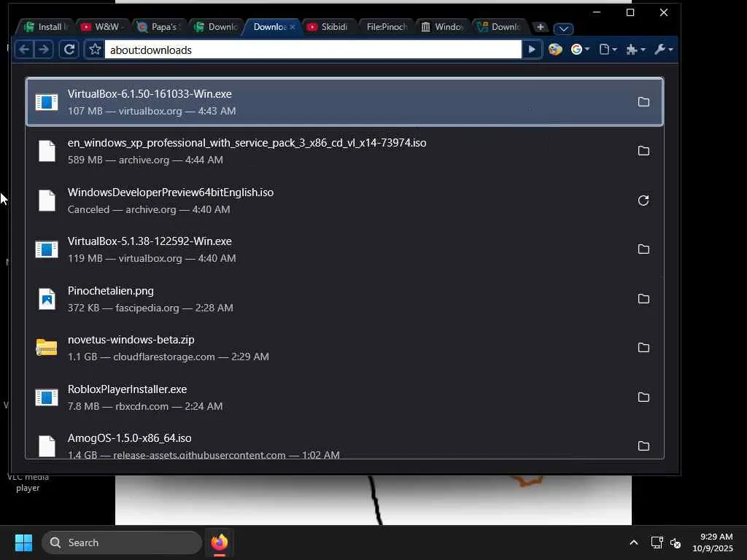The image size is (747, 560).
Task: Show hidden system tray icons
Action: click(634, 542)
